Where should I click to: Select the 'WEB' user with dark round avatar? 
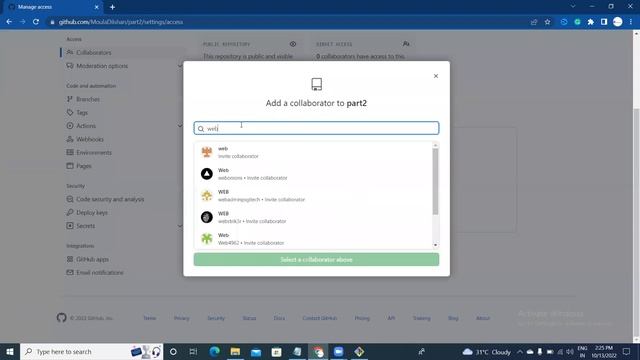[x=313, y=217]
